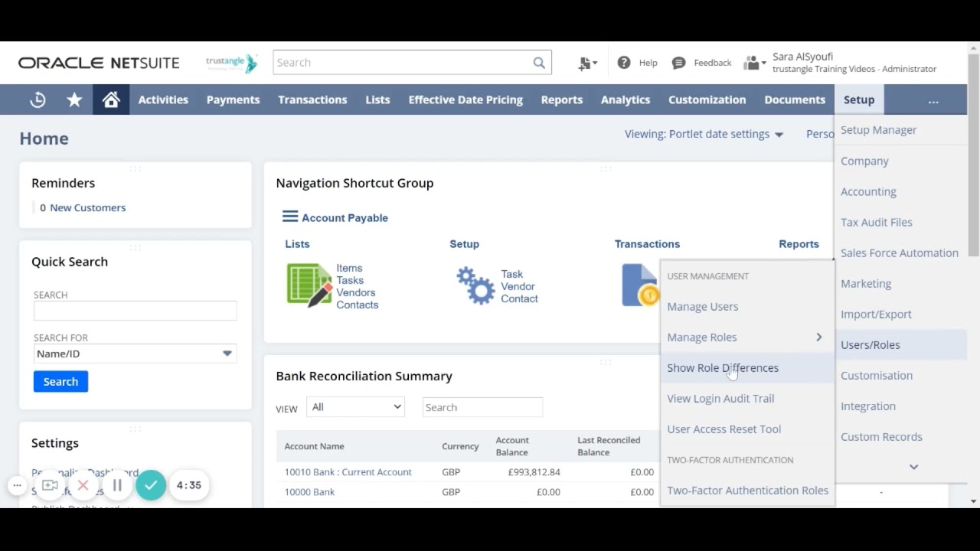Choose View Login Audit Trail item
This screenshot has width=980, height=551.
(x=747, y=398)
